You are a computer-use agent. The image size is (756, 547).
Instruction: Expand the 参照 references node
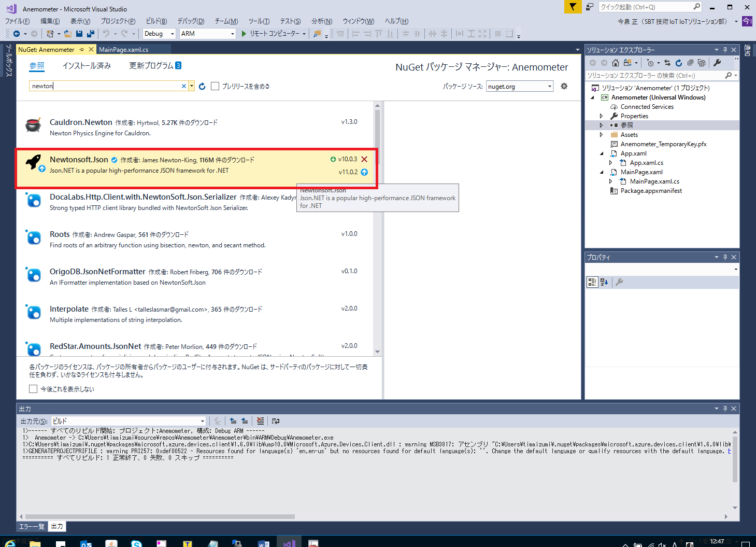(601, 125)
